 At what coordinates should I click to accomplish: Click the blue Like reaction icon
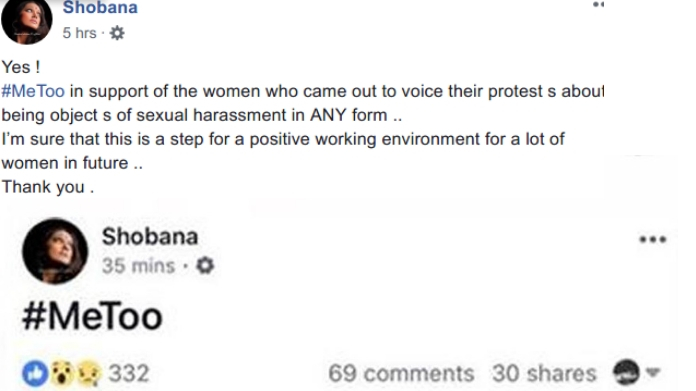click(x=35, y=373)
